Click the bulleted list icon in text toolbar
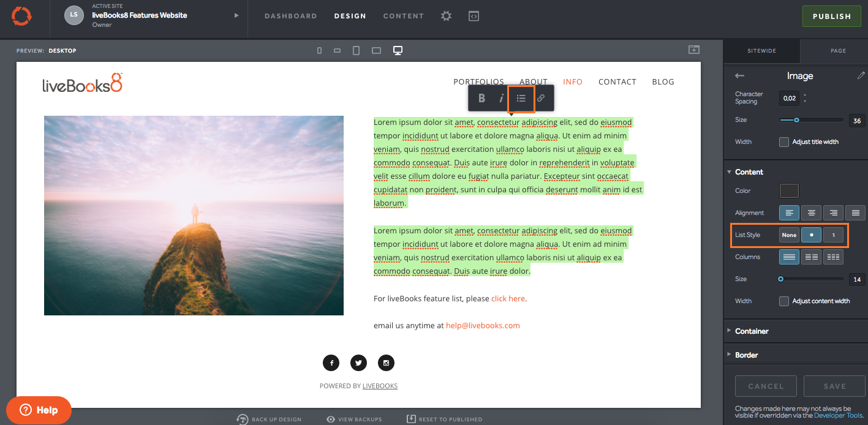Screen dimensions: 868x425 point(521,98)
